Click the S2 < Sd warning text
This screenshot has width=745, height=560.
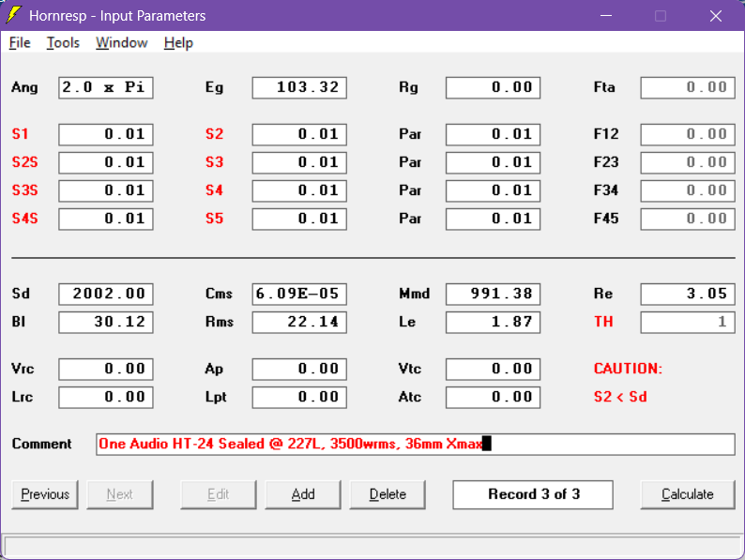tap(620, 397)
